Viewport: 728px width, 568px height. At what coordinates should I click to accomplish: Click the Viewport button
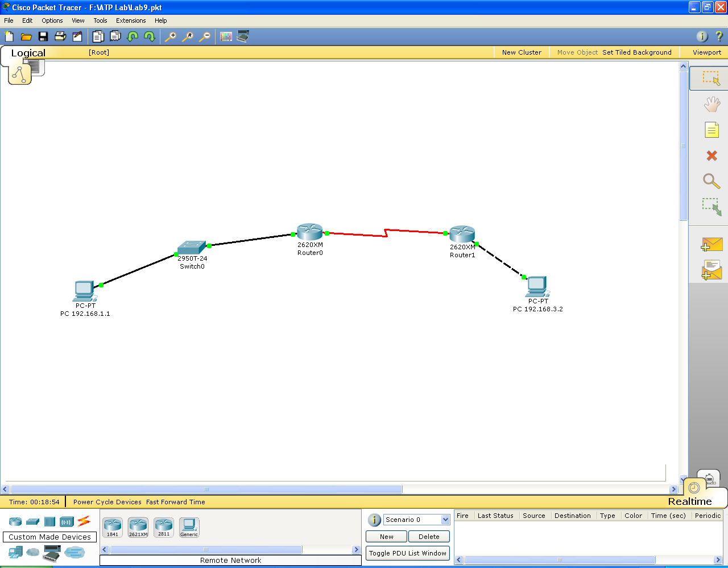pyautogui.click(x=707, y=52)
